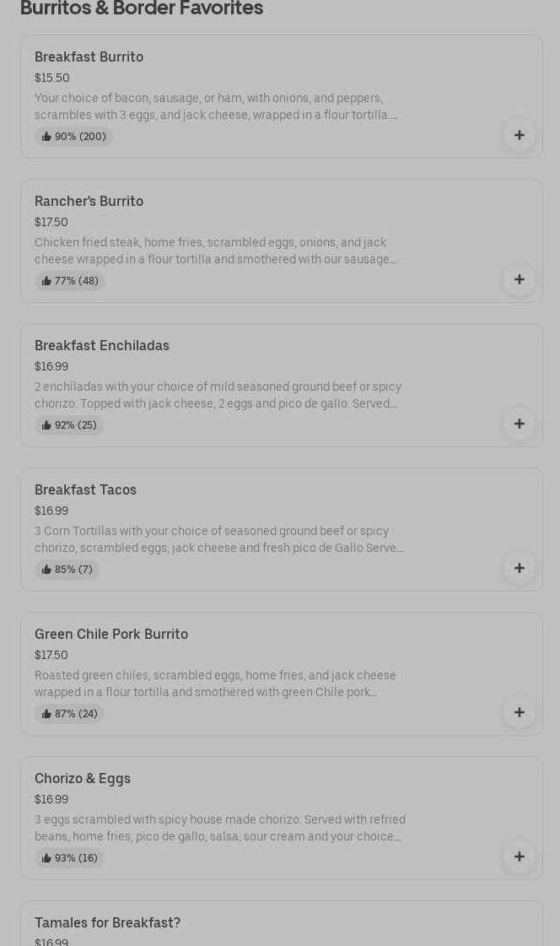The image size is (560, 946).
Task: Add Chorizo & Eggs with plus icon
Action: (x=519, y=857)
